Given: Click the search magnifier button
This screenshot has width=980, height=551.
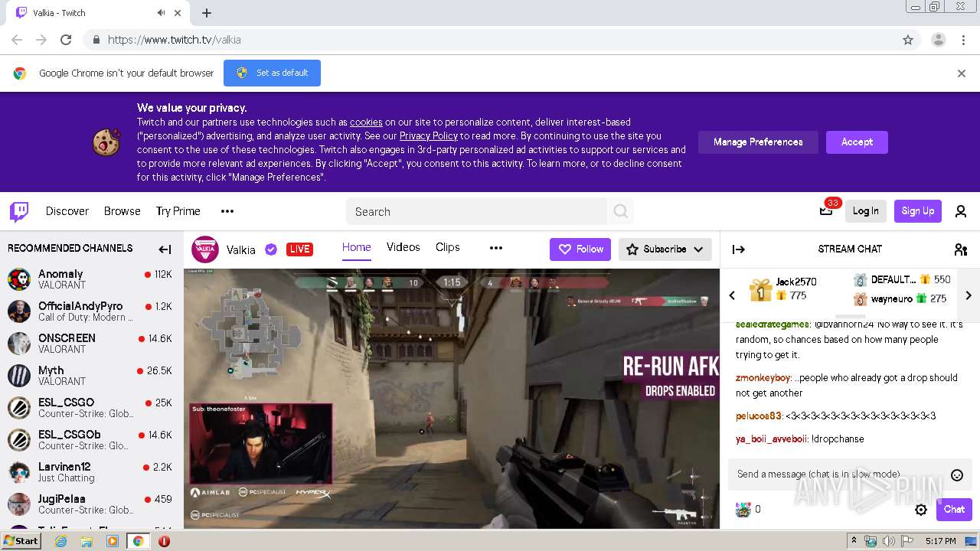Looking at the screenshot, I should pos(621,211).
